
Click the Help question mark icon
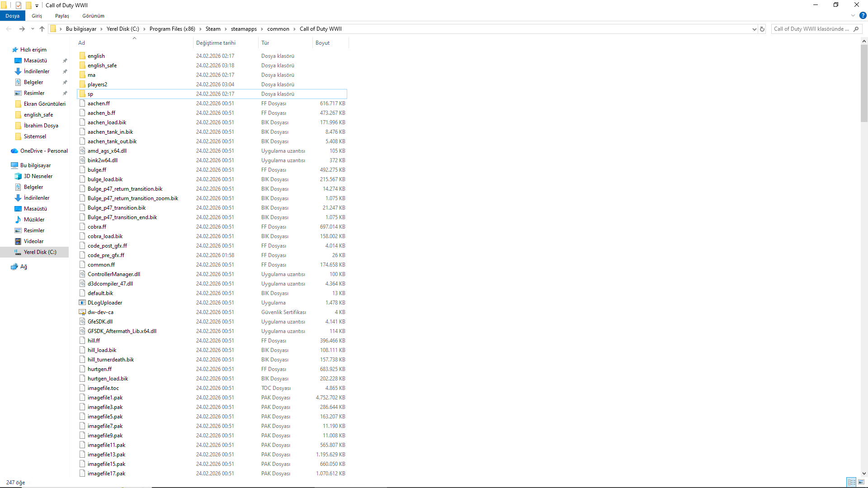coord(863,15)
